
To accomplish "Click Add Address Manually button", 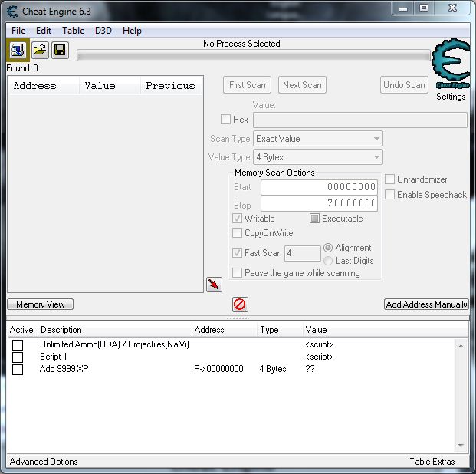I will [x=426, y=304].
